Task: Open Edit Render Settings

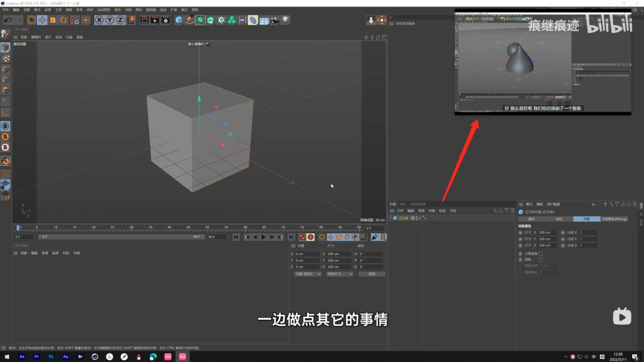Action: pos(166,20)
